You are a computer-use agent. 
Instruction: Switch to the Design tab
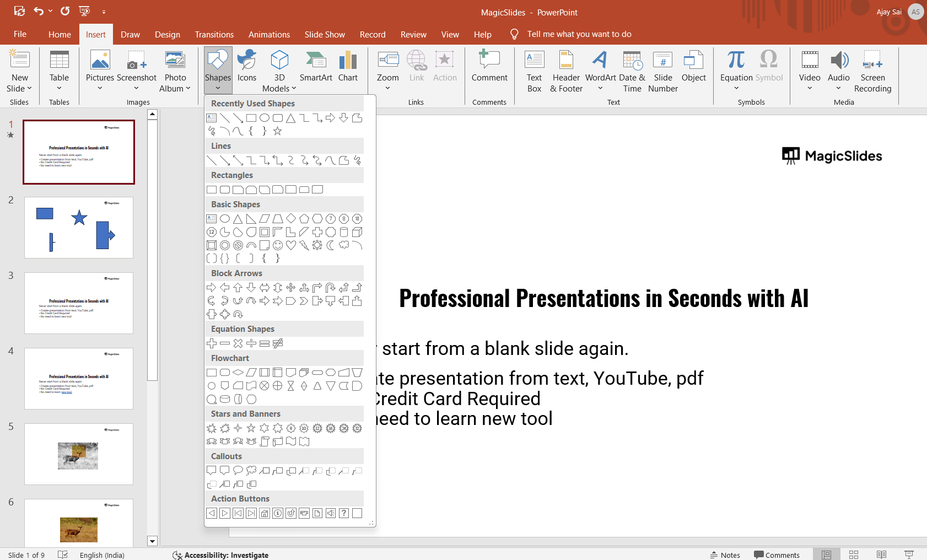tap(167, 34)
